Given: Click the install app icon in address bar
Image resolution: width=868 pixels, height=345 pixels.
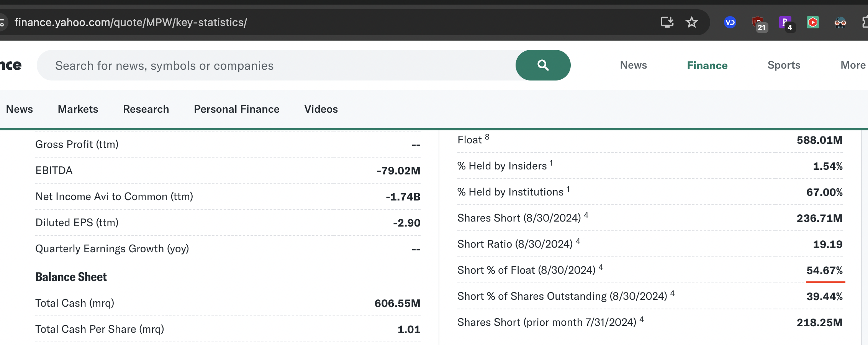Looking at the screenshot, I should point(667,22).
